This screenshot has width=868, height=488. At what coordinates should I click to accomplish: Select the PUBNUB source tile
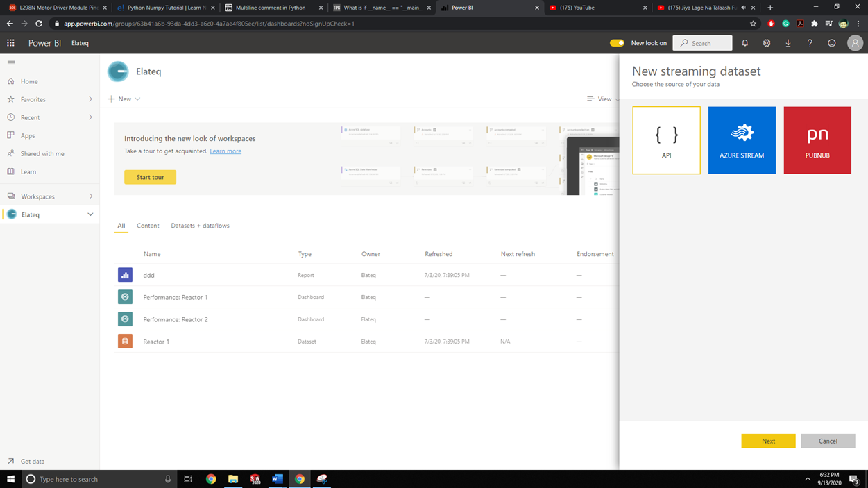817,140
